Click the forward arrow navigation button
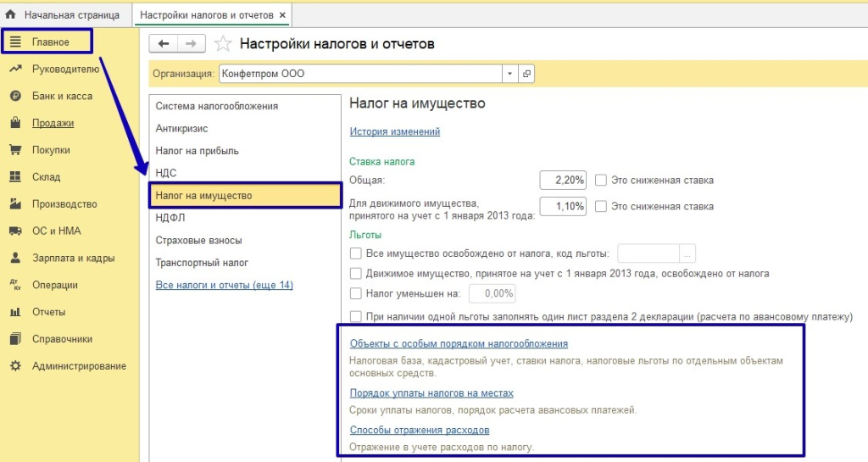This screenshot has width=868, height=462. [191, 44]
